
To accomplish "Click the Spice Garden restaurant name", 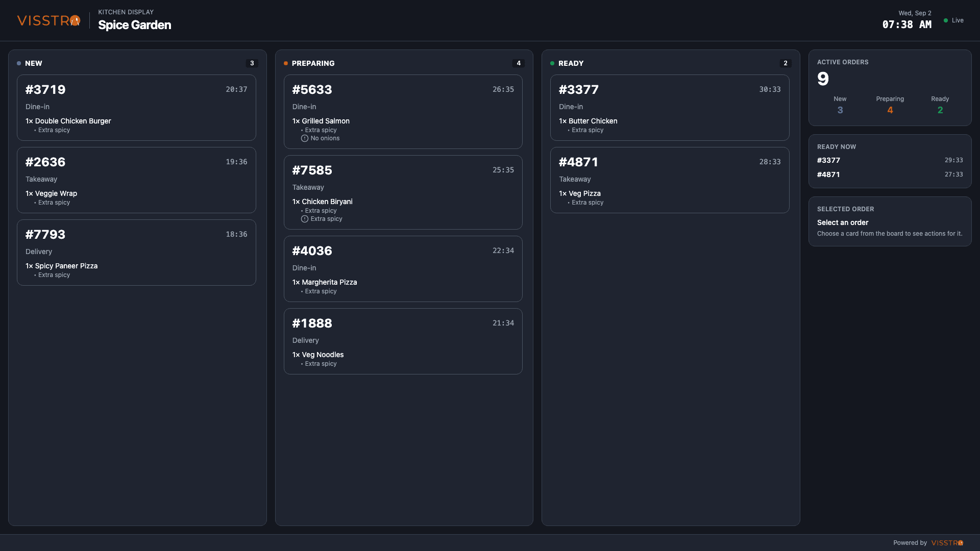I will (x=135, y=25).
